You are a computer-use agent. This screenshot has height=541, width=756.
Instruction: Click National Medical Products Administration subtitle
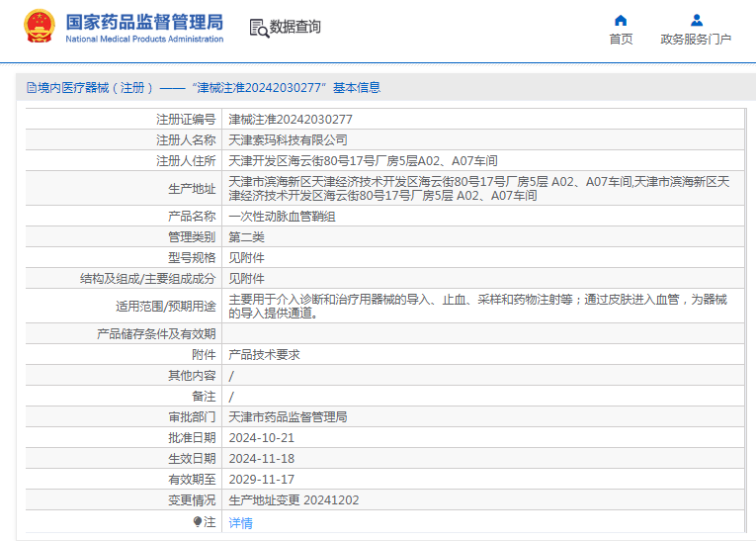pyautogui.click(x=144, y=40)
